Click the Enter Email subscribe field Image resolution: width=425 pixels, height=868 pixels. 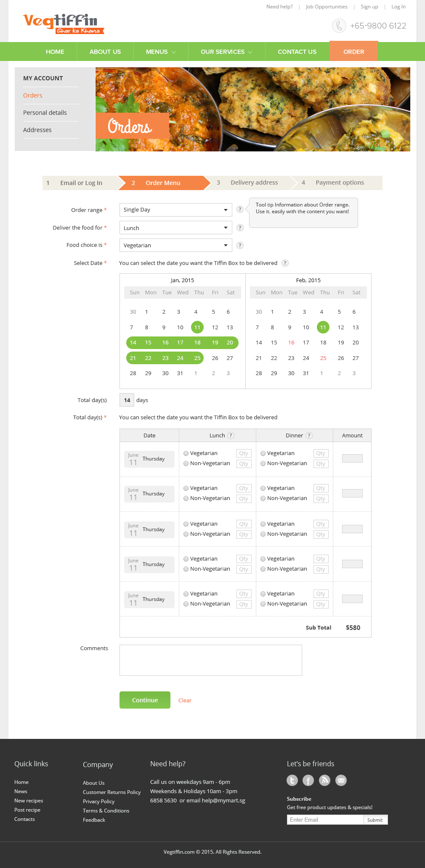click(325, 820)
